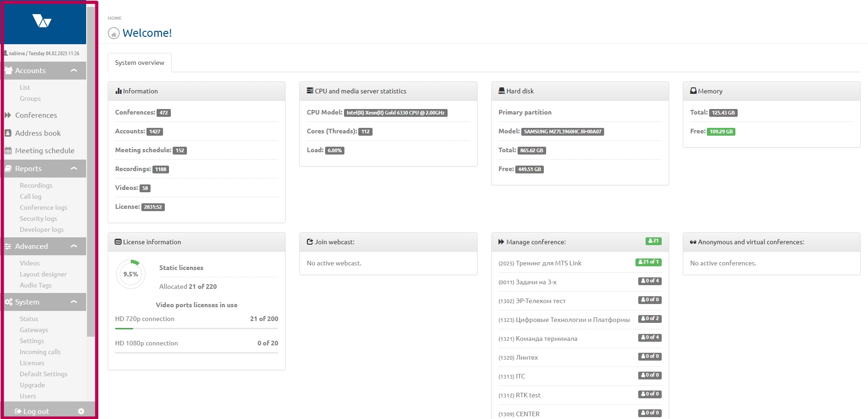
Task: Click the Meeting schedule calendar icon
Action: (x=8, y=150)
